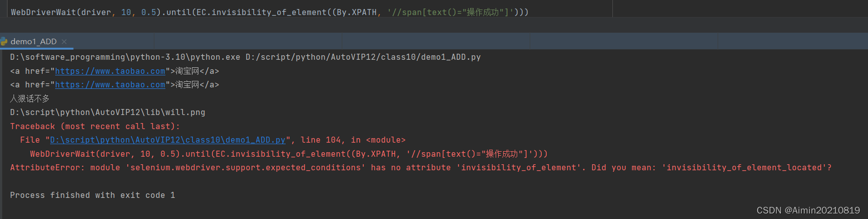Click the 'Traceback (most recent call last):' line
Image resolution: width=868 pixels, height=219 pixels.
click(95, 127)
